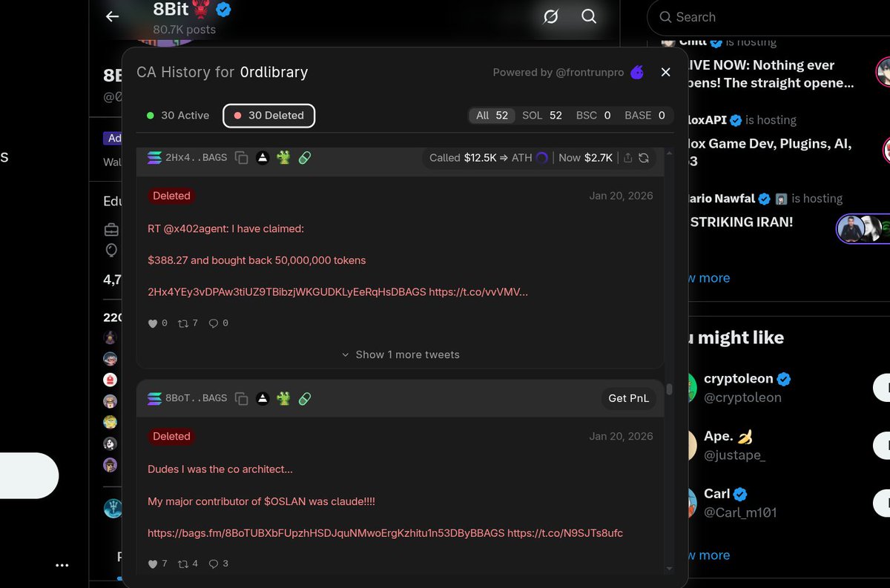
Task: Click the green pill icon beside 8BoT..BAGS
Action: pyautogui.click(x=303, y=398)
